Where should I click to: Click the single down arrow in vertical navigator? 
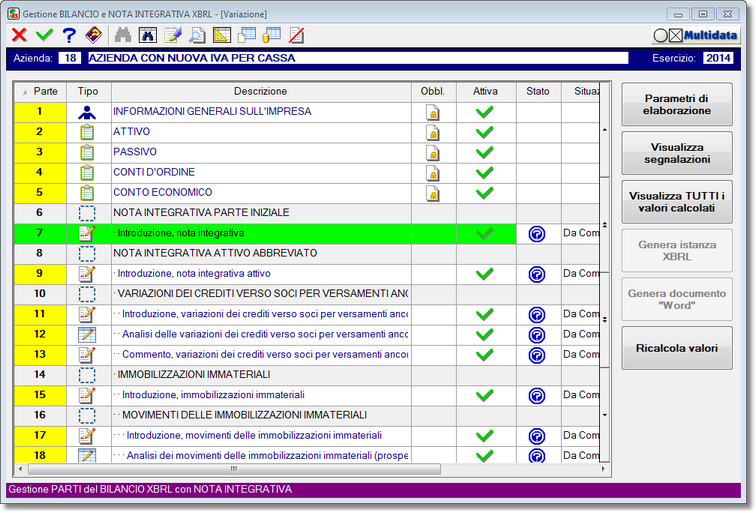605,415
